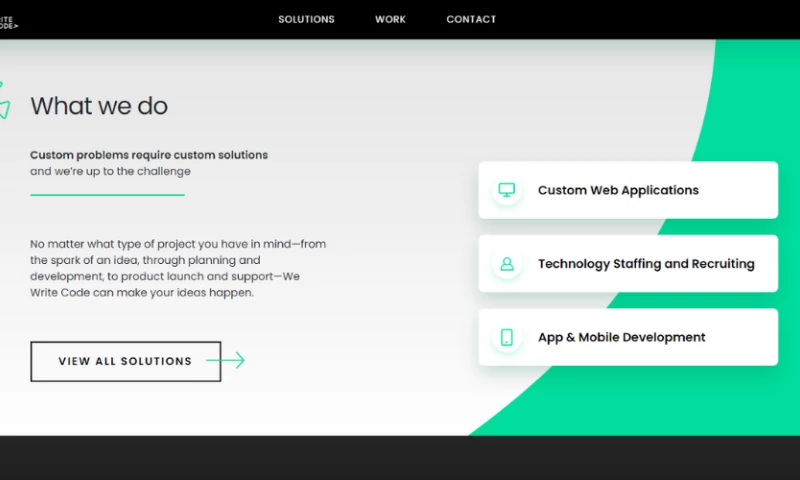Open Technology Staffing and Recruiting link

pyautogui.click(x=646, y=264)
